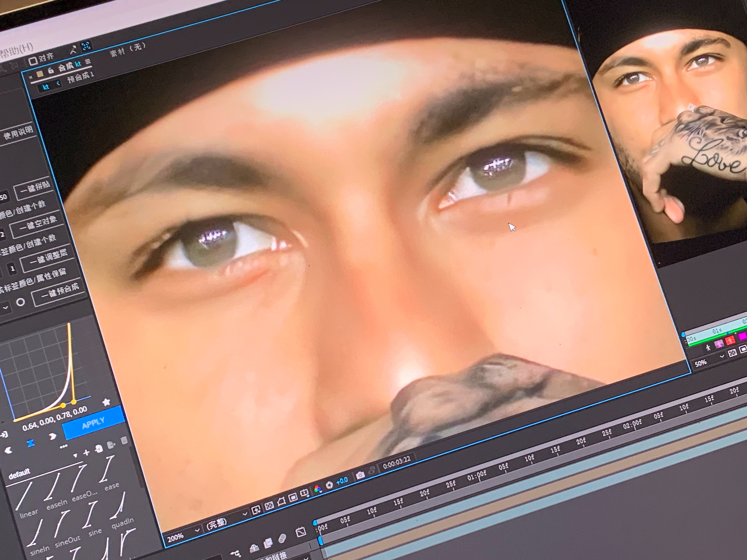Click the 0.64, 0.00, 0.78, 0.00 bezier values
The height and width of the screenshot is (560, 747).
pos(55,418)
